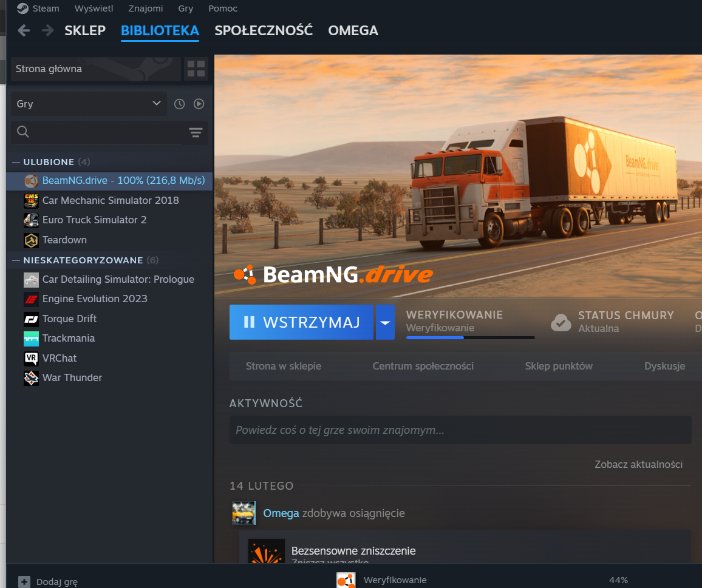
Task: Select Engine Evolution 2023 entry
Action: coord(110,299)
